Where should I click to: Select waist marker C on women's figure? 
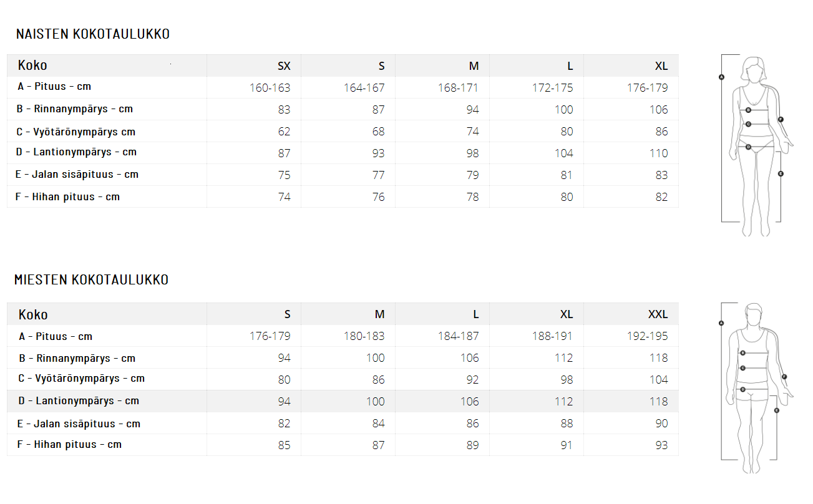tap(748, 124)
